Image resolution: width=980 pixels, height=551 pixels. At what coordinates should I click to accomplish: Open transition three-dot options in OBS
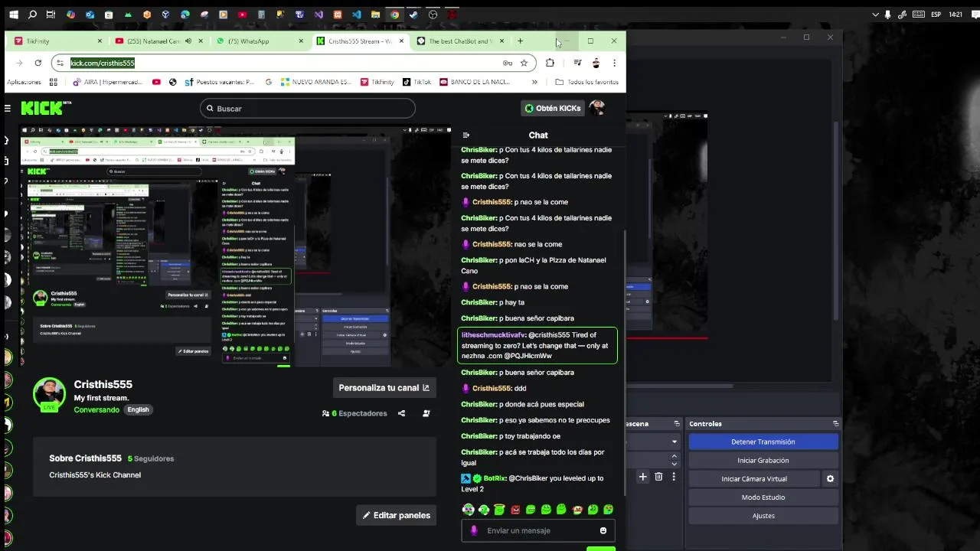point(674,477)
